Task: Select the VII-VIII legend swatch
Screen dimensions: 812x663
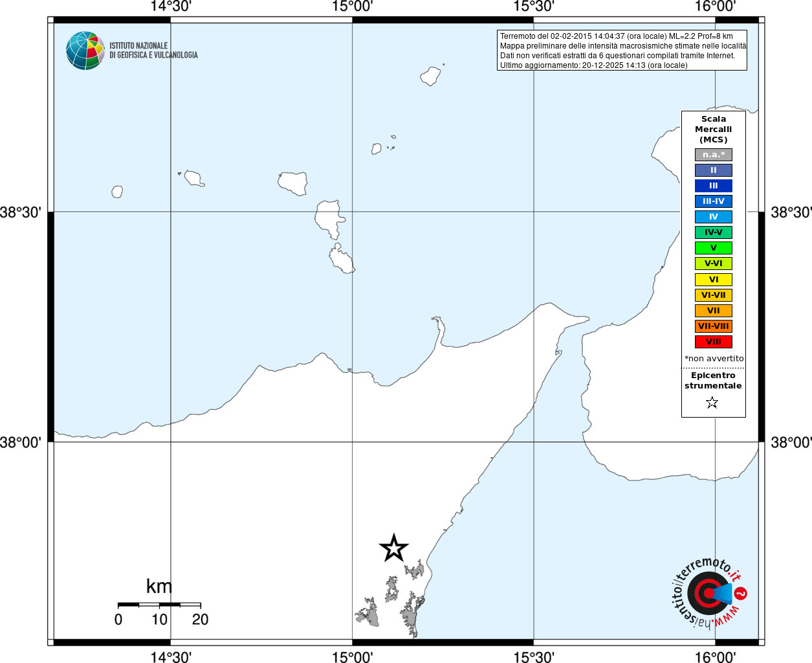Action: pyautogui.click(x=714, y=326)
